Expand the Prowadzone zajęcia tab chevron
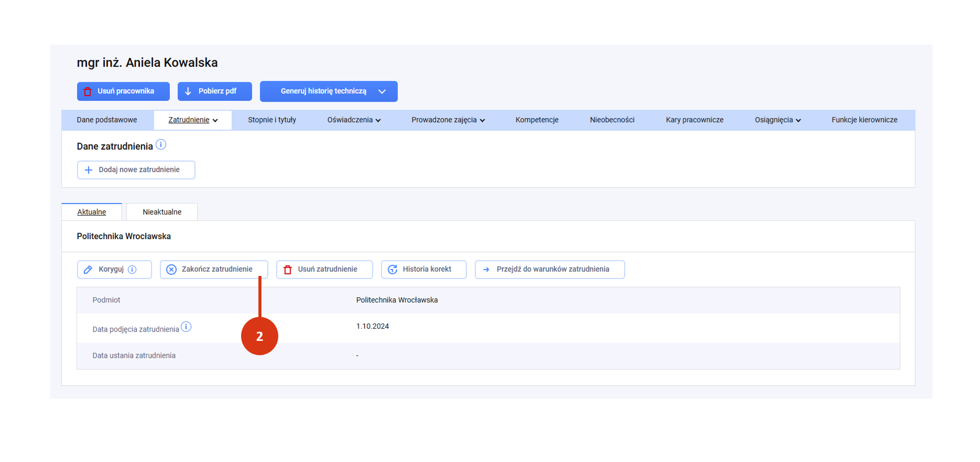 483,121
